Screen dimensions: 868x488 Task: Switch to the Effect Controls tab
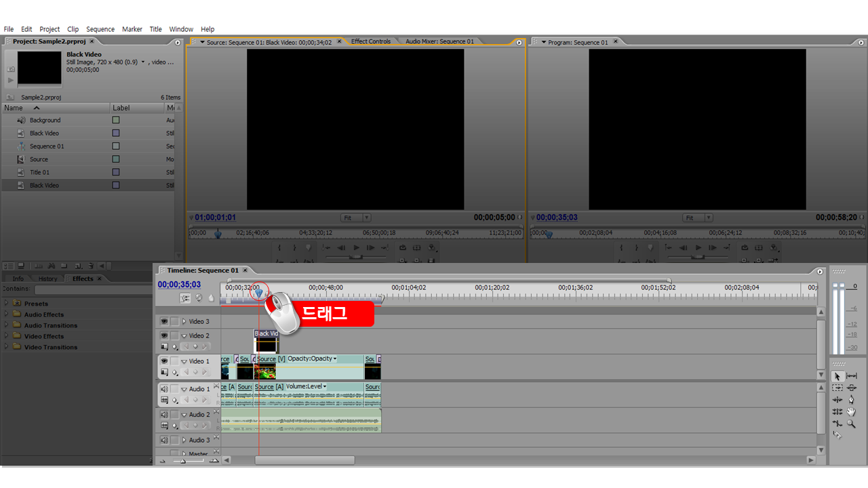pyautogui.click(x=371, y=41)
